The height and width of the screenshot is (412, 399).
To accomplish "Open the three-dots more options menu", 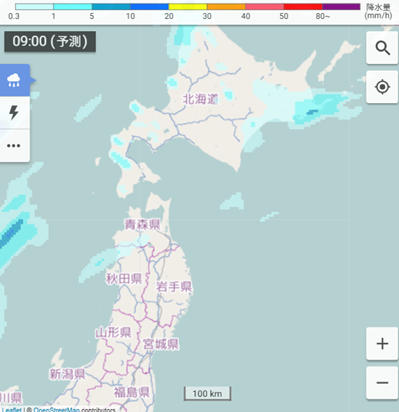I will pos(15,146).
